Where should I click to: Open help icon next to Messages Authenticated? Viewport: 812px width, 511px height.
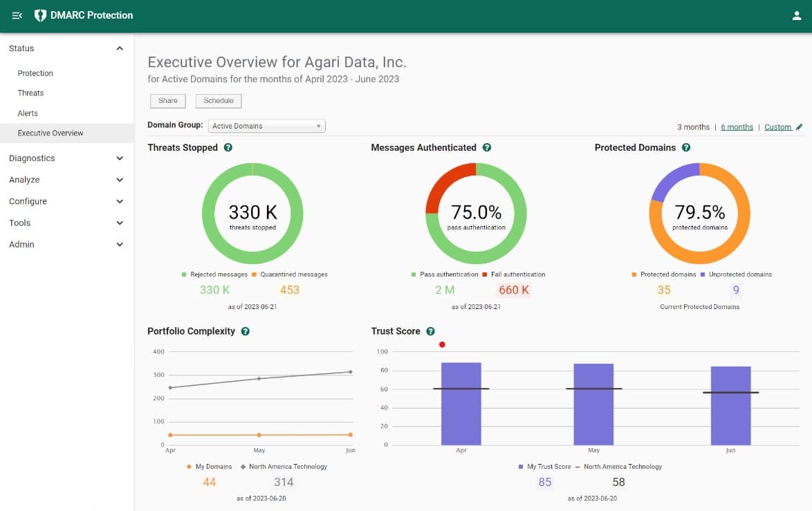487,147
